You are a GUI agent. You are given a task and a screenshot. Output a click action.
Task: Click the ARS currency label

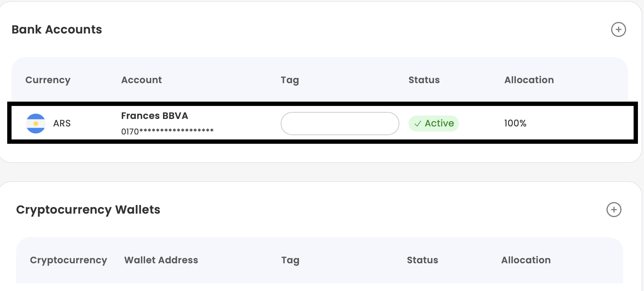click(62, 124)
